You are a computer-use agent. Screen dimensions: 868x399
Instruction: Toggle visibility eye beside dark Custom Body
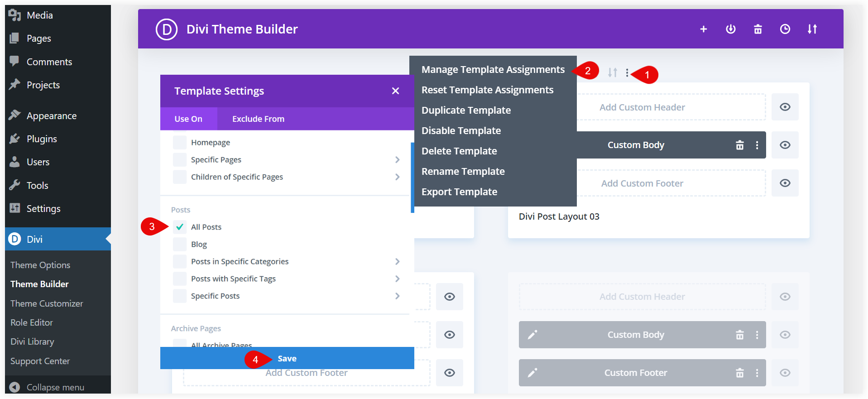[785, 145]
